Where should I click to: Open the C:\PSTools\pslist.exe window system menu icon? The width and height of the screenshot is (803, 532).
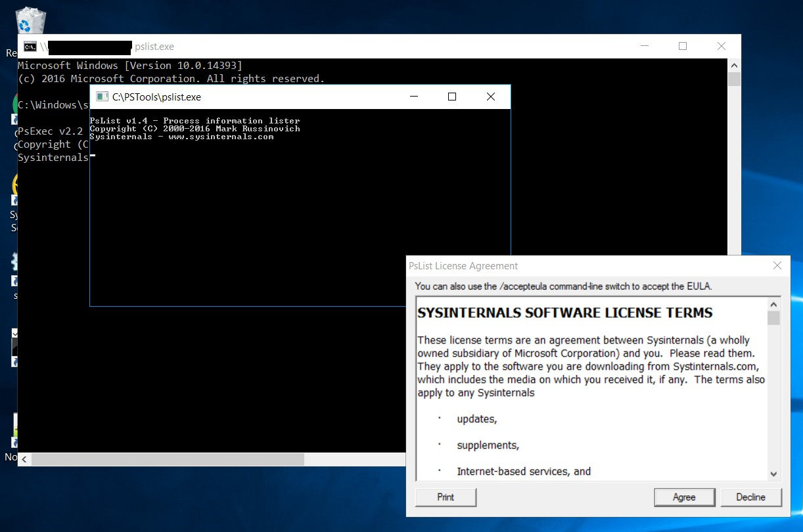coord(101,97)
